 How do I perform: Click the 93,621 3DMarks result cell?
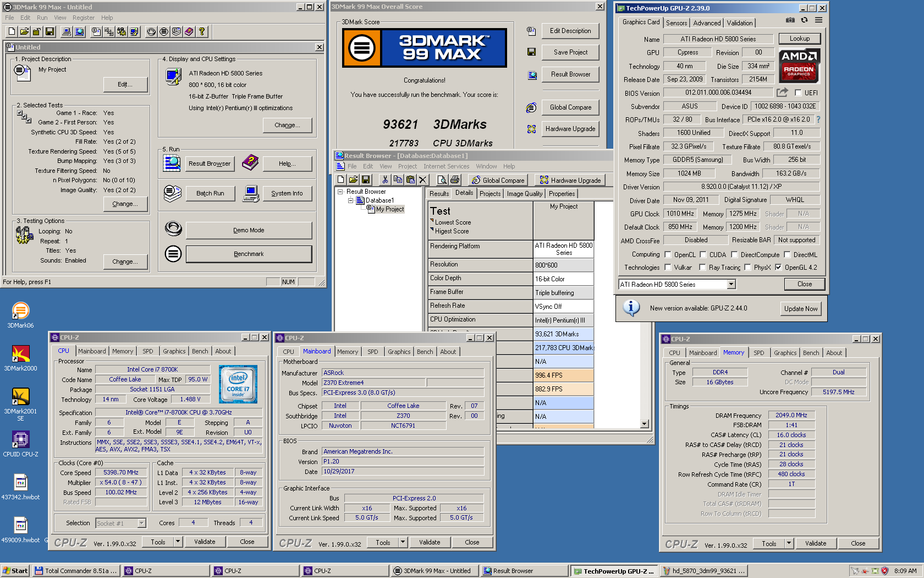564,334
